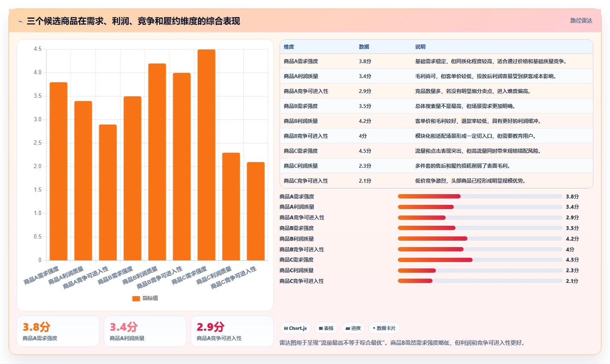The image size is (610, 364).
Task: Click description 低价竞争激烈 in table
Action: coord(470,181)
